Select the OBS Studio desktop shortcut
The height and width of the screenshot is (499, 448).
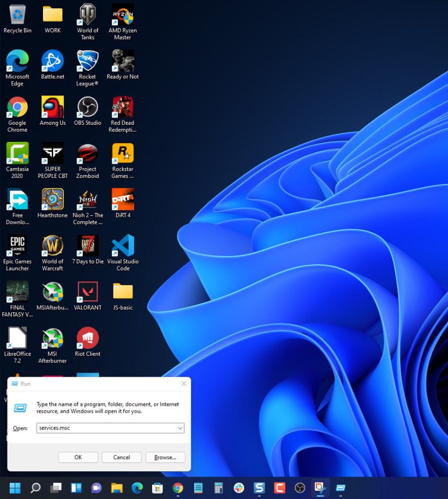pyautogui.click(x=88, y=112)
